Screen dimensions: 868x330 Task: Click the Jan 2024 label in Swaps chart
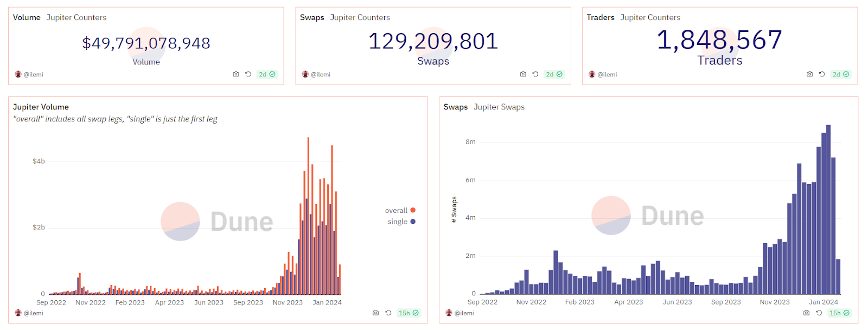coord(824,302)
